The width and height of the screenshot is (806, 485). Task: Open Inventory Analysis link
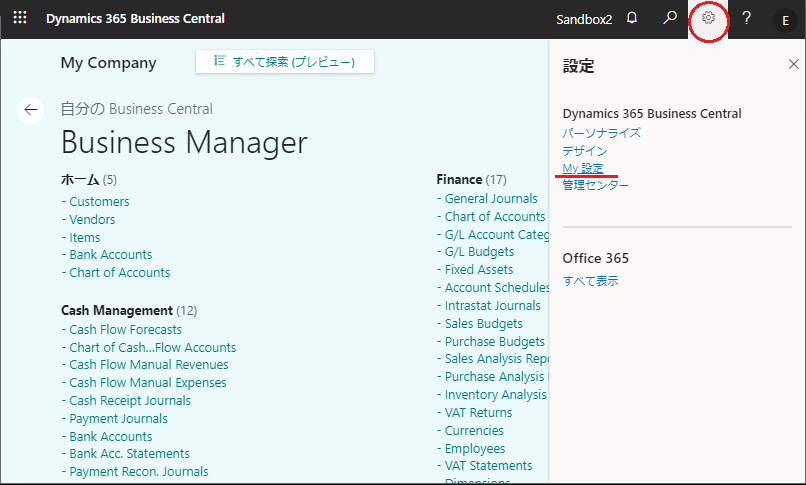click(x=496, y=394)
